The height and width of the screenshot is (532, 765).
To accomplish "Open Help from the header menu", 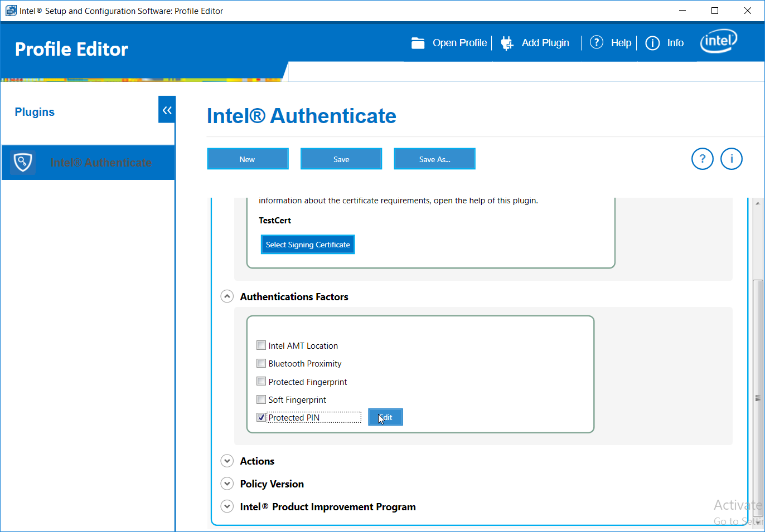I will point(621,43).
